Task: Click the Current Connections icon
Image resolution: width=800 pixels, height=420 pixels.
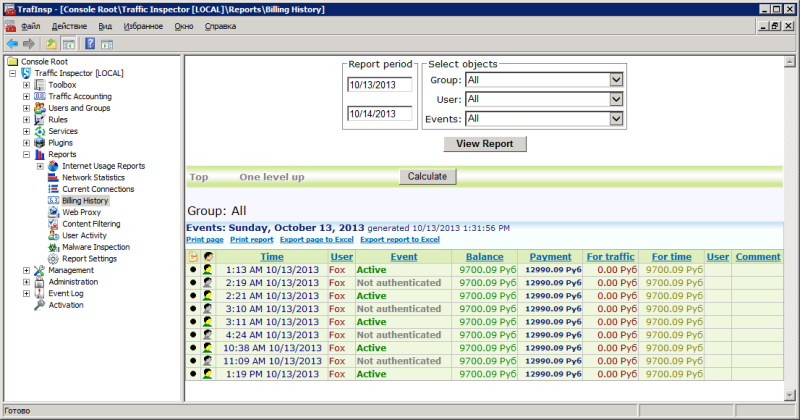Action: pos(53,189)
